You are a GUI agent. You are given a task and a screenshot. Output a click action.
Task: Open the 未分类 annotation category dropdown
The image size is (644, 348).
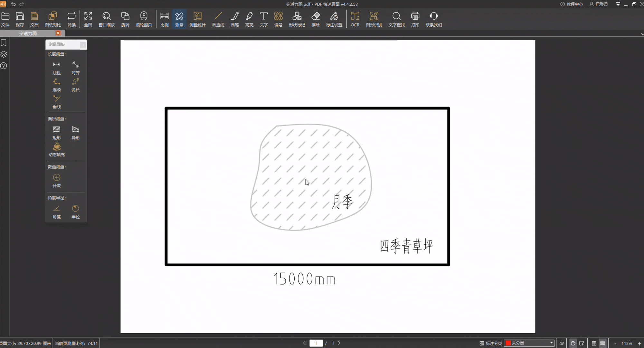coord(529,343)
